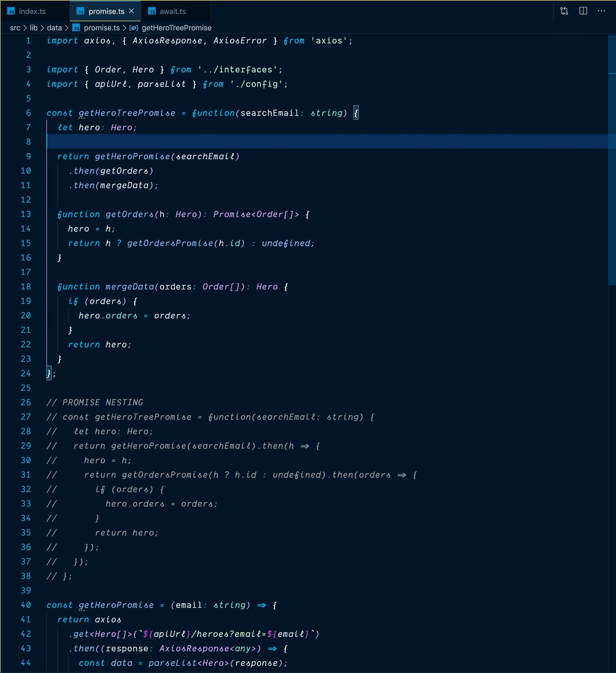Viewport: 616px width, 673px height.
Task: Expand the data breadcrumb dropdown
Action: [x=55, y=28]
